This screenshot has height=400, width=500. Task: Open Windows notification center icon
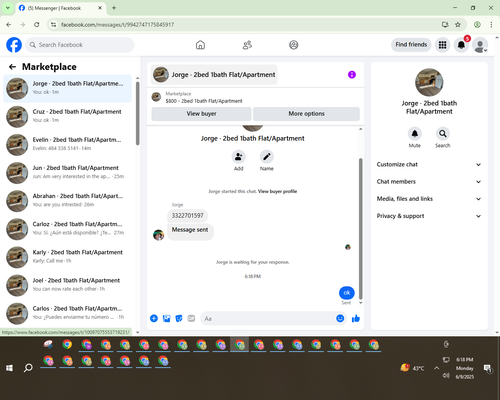pyautogui.click(x=488, y=368)
